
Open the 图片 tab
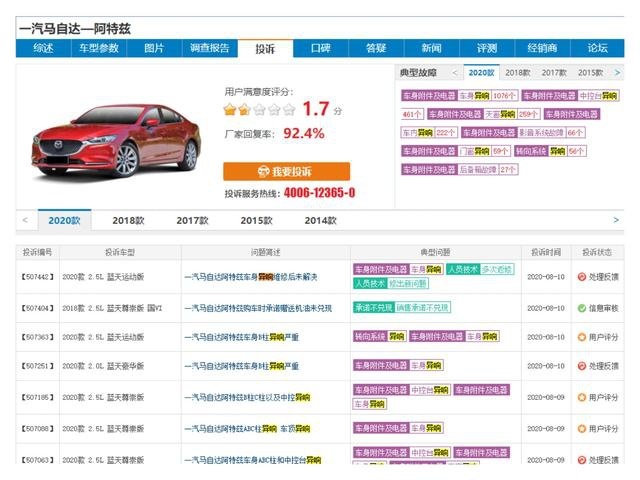(x=154, y=48)
